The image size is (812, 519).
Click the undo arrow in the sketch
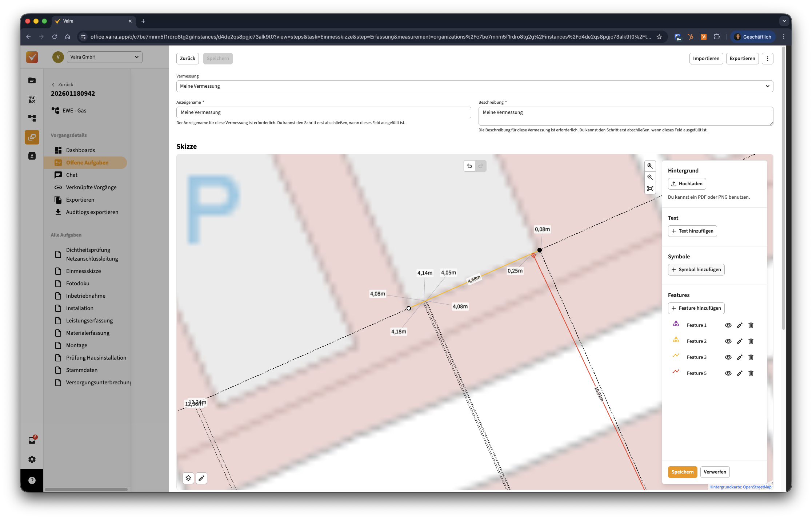(x=469, y=166)
